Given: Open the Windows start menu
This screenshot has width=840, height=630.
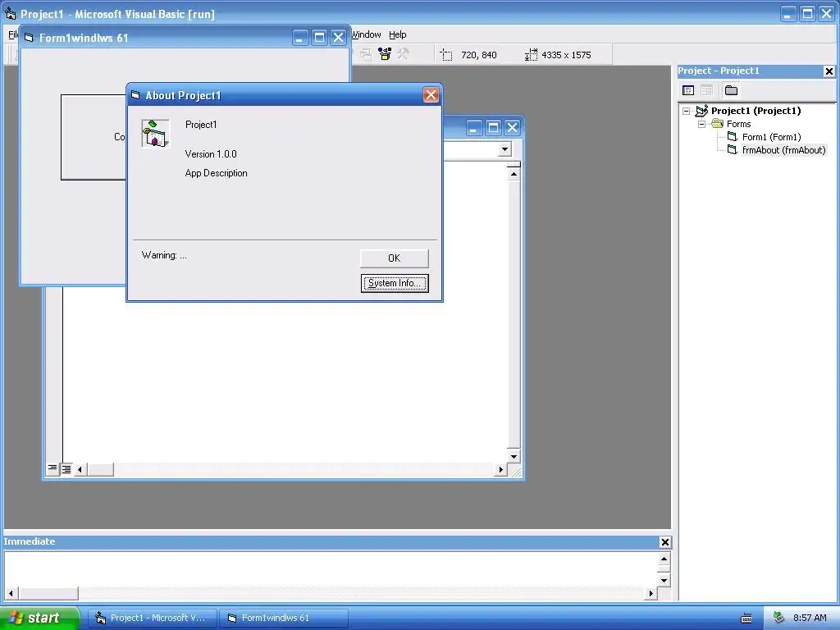Looking at the screenshot, I should tap(39, 618).
